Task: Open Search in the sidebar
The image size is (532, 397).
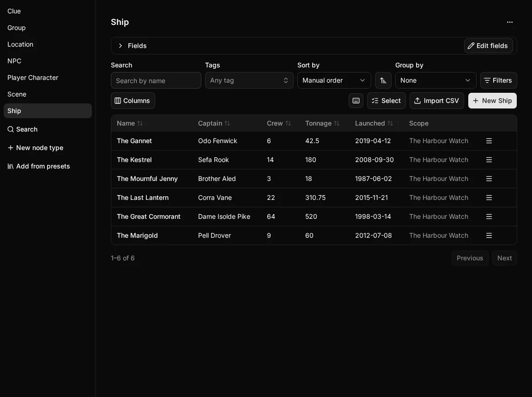Action: click(x=23, y=130)
